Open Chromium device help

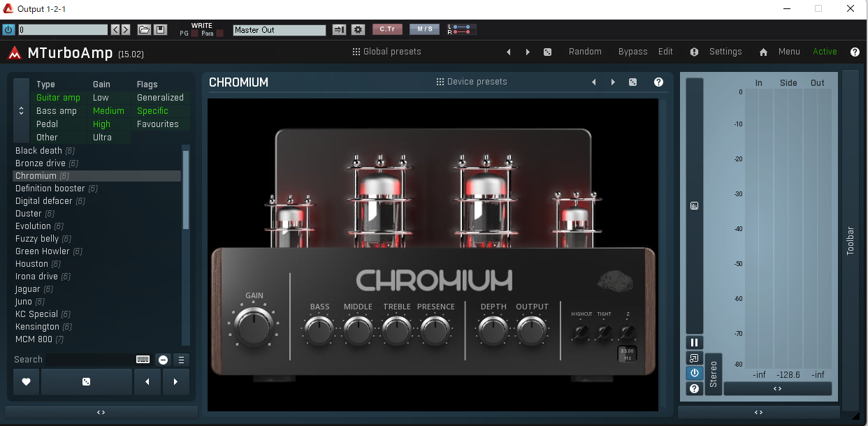pos(658,82)
